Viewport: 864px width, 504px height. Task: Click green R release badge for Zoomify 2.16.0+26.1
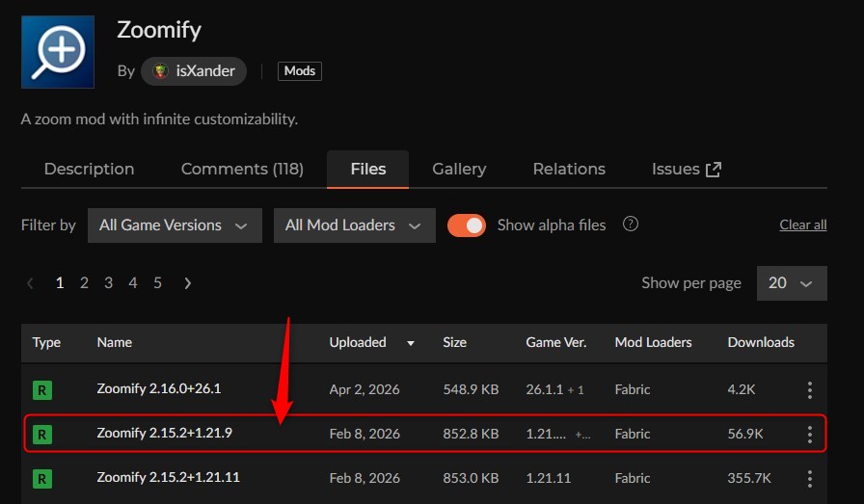[x=42, y=389]
